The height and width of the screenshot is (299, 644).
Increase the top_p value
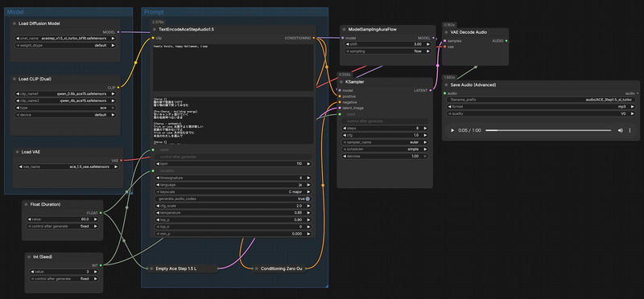(308, 220)
